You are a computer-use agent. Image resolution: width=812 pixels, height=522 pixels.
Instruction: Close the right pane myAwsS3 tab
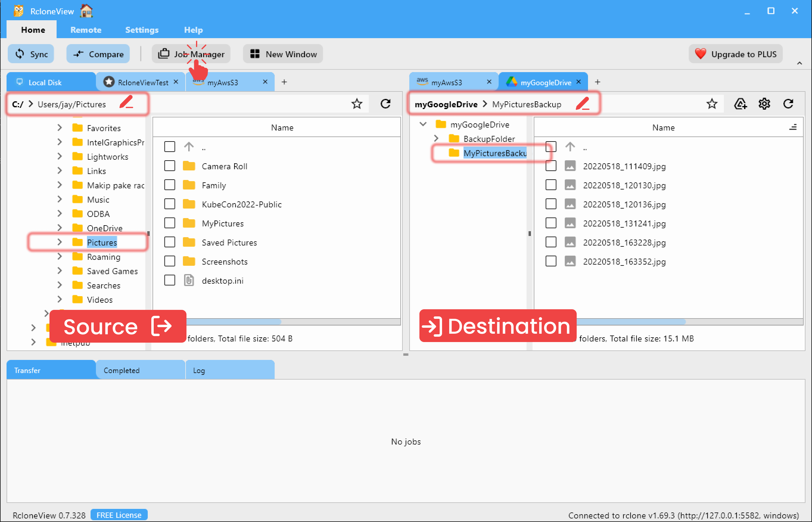(x=489, y=82)
